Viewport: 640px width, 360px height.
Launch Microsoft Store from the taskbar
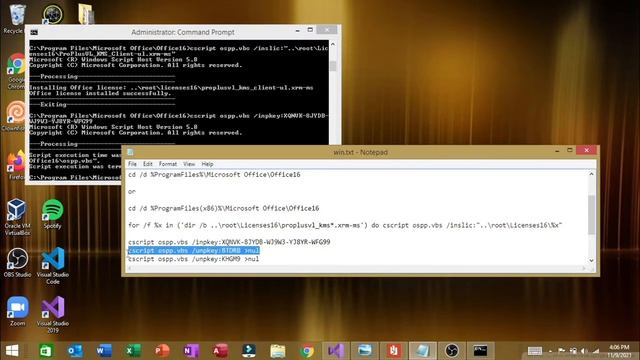point(46,350)
